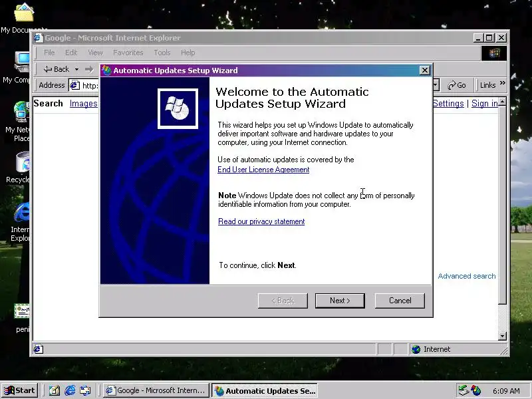Click the wizard title bar icon
The image size is (532, 399).
(x=106, y=70)
